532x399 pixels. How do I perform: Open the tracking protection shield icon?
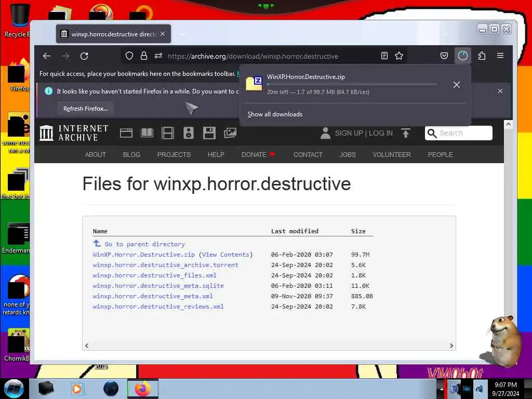click(129, 56)
